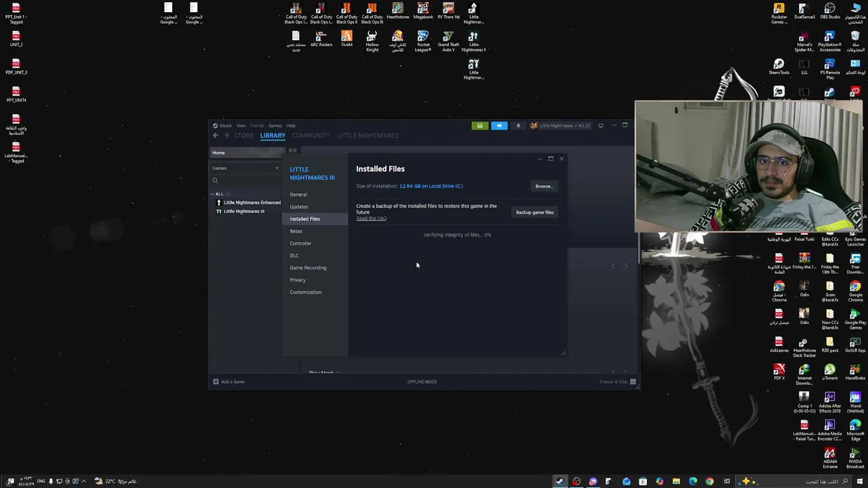868x488 pixels.
Task: Open PDF_UNIT_3 file on desktop
Action: 16,66
